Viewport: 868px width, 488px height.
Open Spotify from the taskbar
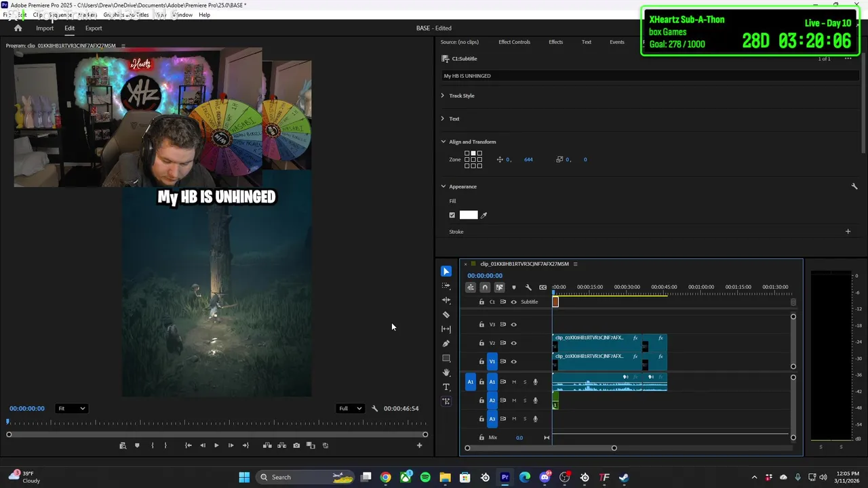tap(425, 477)
